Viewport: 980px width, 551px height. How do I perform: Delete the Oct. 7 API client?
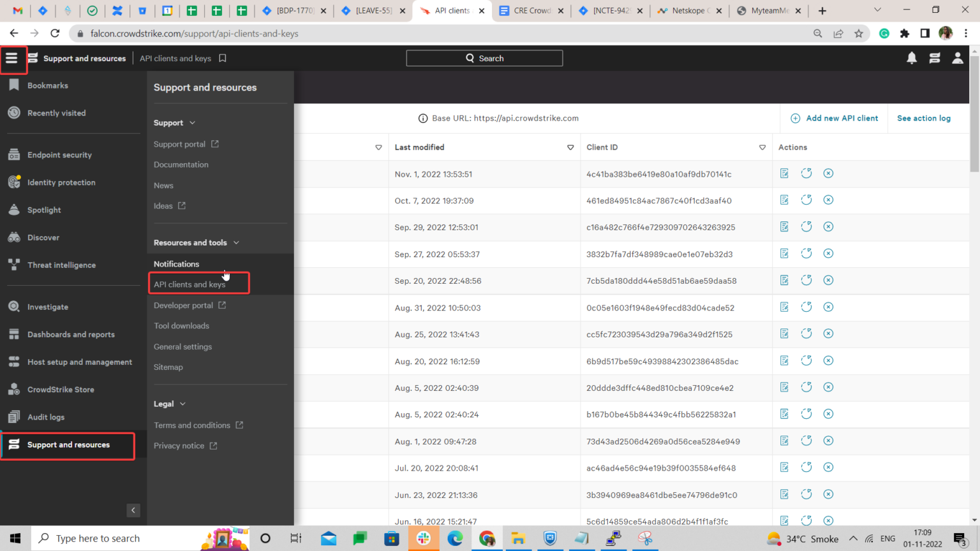[x=828, y=200]
